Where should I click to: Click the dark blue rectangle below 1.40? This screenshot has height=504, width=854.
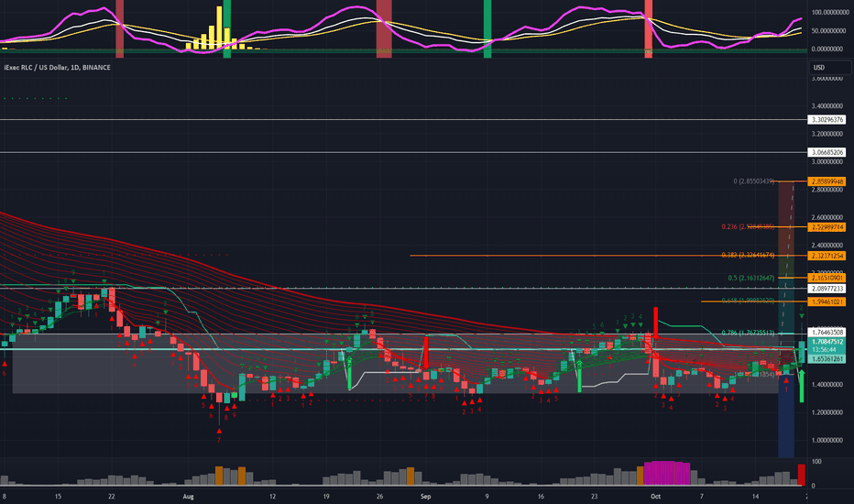[786, 416]
